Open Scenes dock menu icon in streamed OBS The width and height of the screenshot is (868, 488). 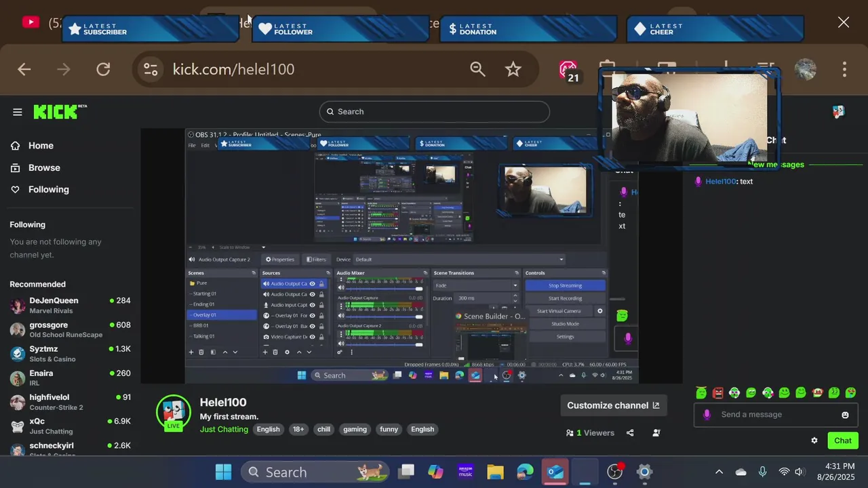point(255,273)
